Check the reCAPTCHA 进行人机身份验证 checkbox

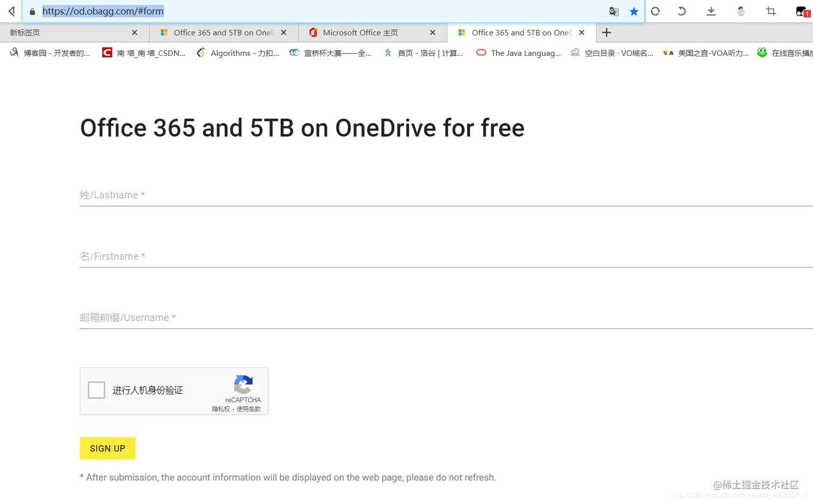click(97, 390)
